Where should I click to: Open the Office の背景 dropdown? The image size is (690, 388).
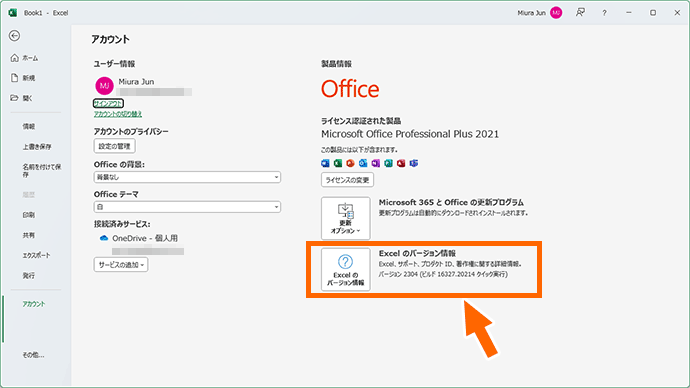pyautogui.click(x=187, y=177)
